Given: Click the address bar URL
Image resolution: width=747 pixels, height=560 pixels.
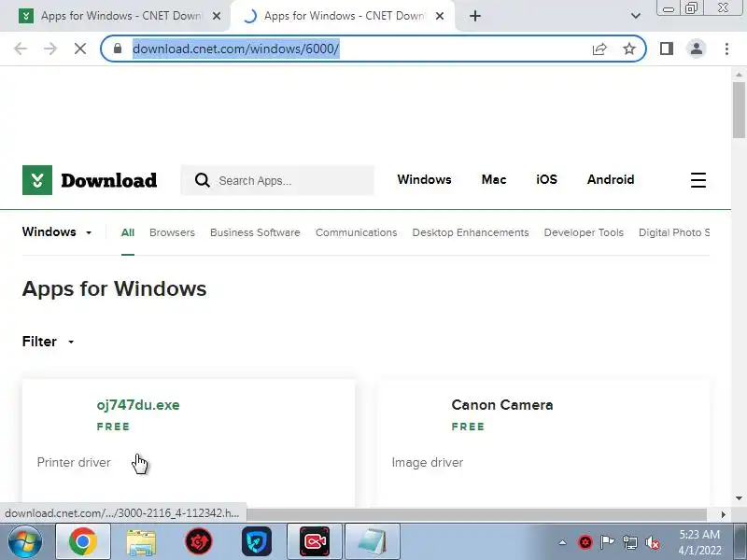Looking at the screenshot, I should (x=236, y=49).
